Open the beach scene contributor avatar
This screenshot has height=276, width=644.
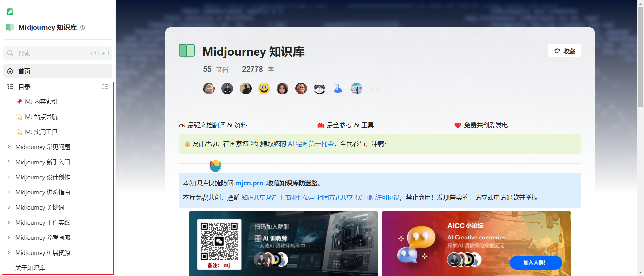[x=356, y=89]
